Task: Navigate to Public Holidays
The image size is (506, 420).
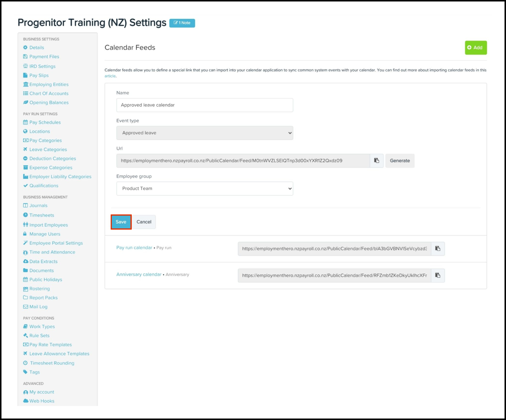Action: (46, 279)
